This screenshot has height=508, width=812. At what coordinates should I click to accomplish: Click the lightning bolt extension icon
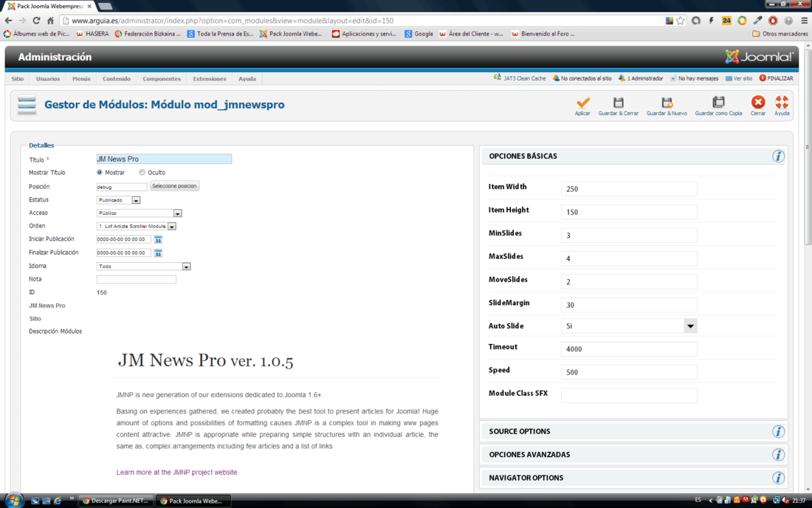click(x=712, y=21)
